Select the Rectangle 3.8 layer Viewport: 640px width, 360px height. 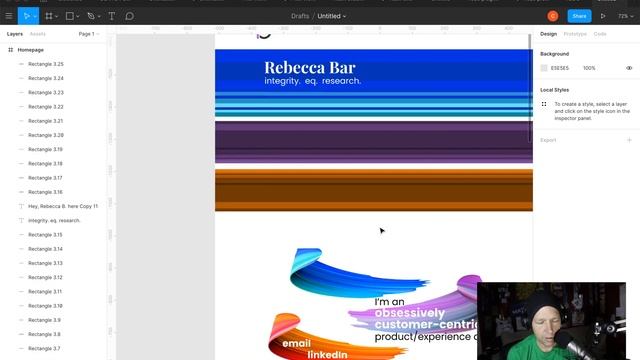pos(44,334)
